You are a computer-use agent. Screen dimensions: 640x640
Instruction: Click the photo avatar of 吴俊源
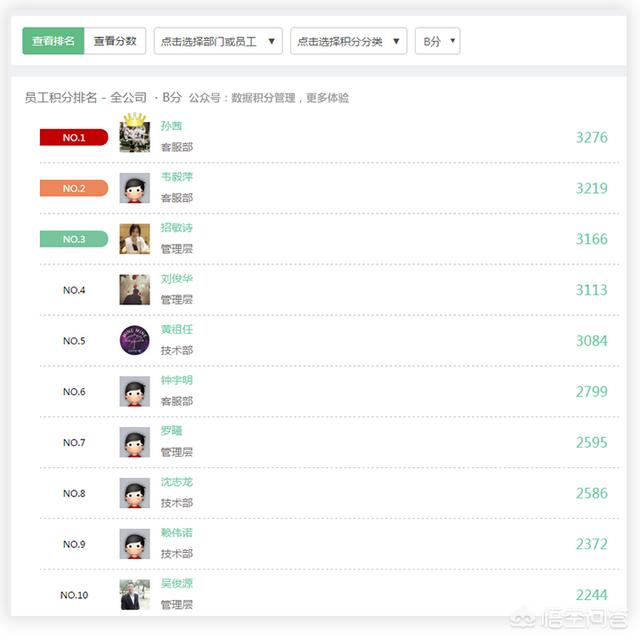click(135, 595)
